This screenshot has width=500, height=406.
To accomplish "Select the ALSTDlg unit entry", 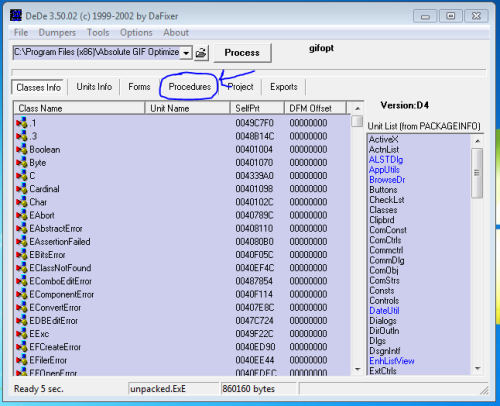I will tap(386, 160).
